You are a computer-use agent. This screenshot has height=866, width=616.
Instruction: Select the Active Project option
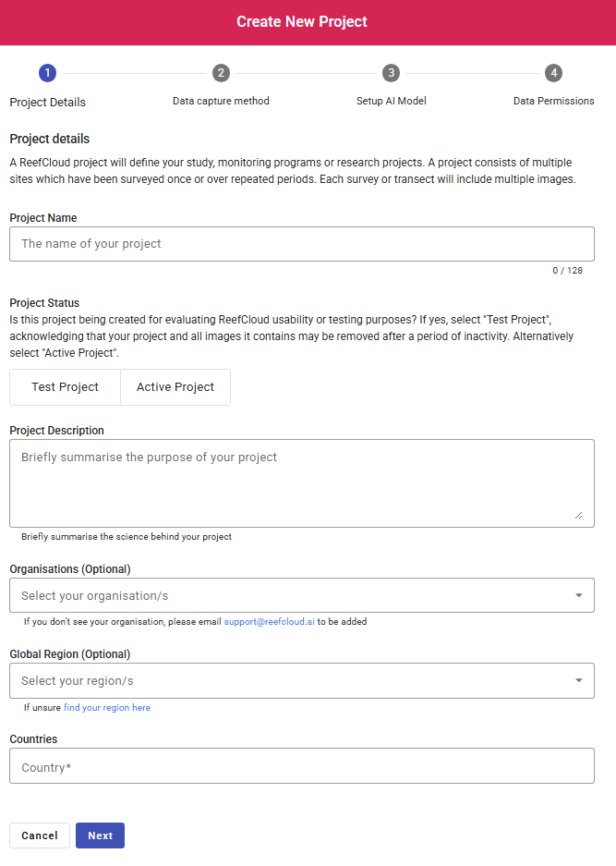coord(175,387)
